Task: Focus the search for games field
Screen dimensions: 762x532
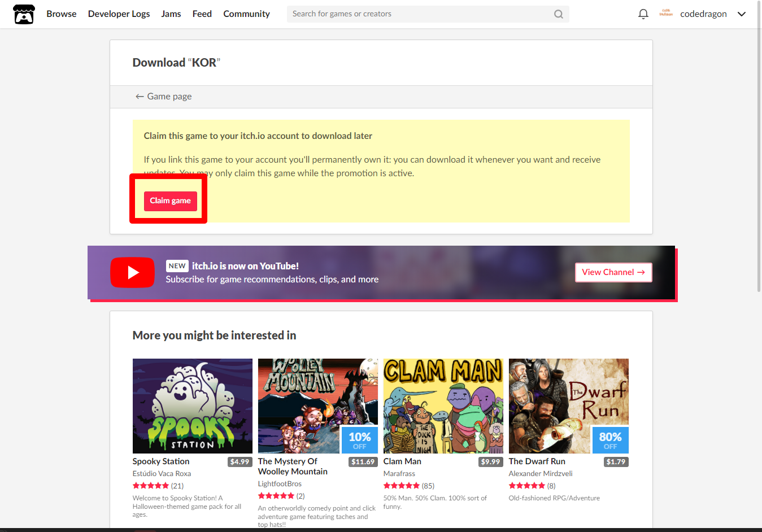Action: (428, 14)
